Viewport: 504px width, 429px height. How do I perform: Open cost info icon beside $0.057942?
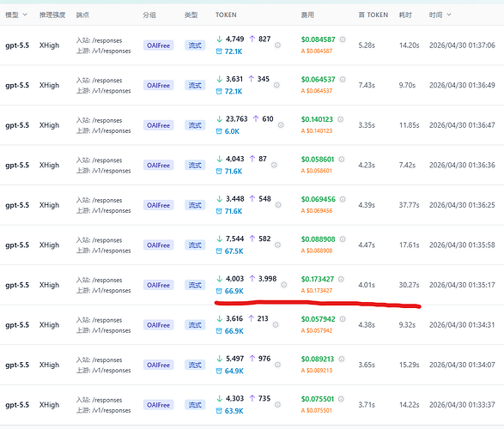coord(343,319)
